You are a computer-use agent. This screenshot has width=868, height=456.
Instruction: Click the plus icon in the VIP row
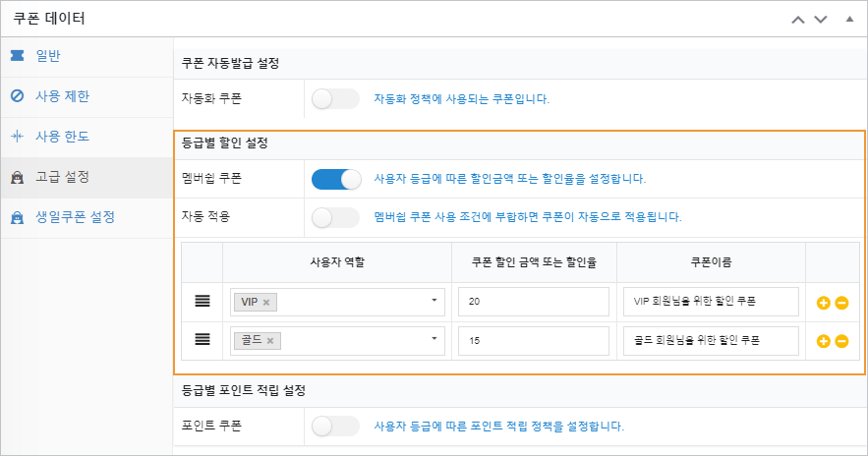[x=823, y=303]
